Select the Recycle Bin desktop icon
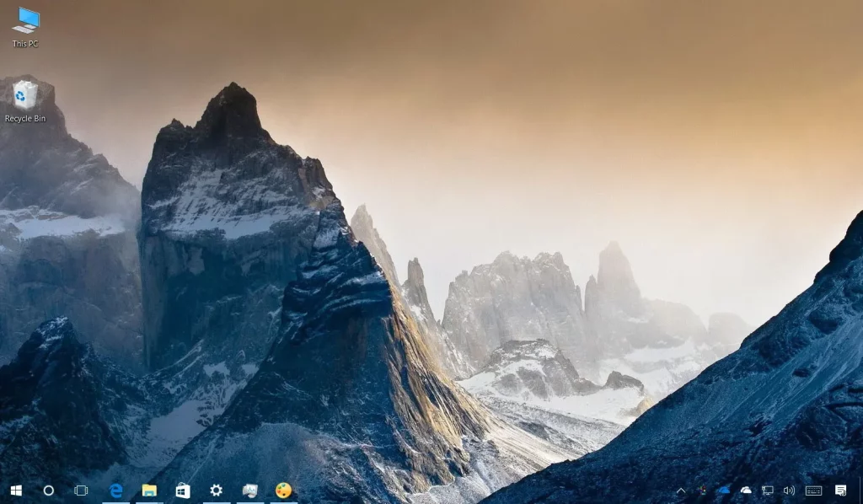Image resolution: width=863 pixels, height=504 pixels. point(24,101)
